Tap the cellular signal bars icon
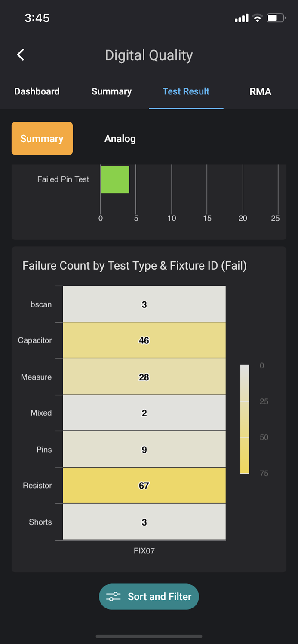 (241, 18)
